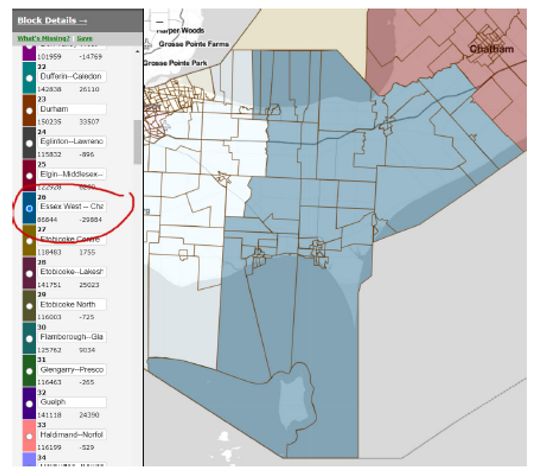Image resolution: width=547 pixels, height=475 pixels.
Task: Edit the Eglinton--Lawrence name field
Action: point(72,142)
